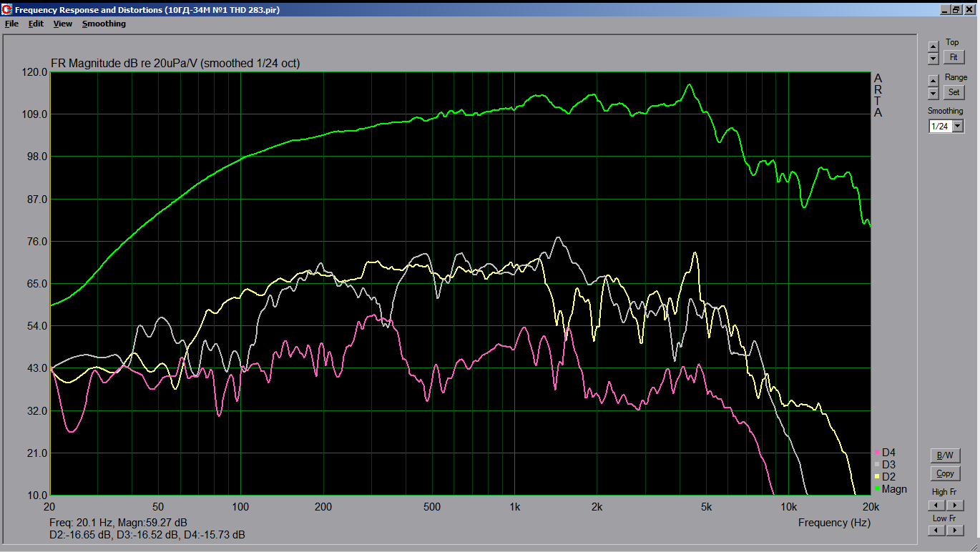The height and width of the screenshot is (552, 980).
Task: Lower graph top with Top down arrow
Action: (933, 58)
